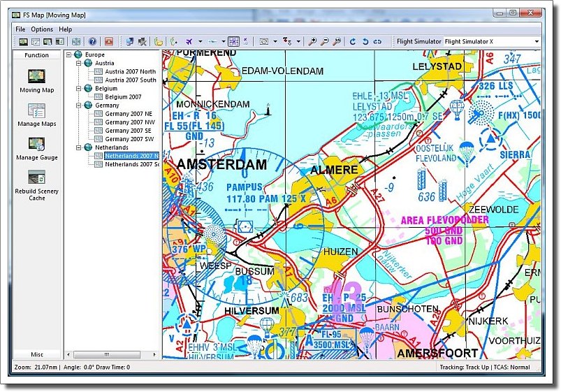Click the Manage Gauge function button
The width and height of the screenshot is (561, 392).
(36, 149)
